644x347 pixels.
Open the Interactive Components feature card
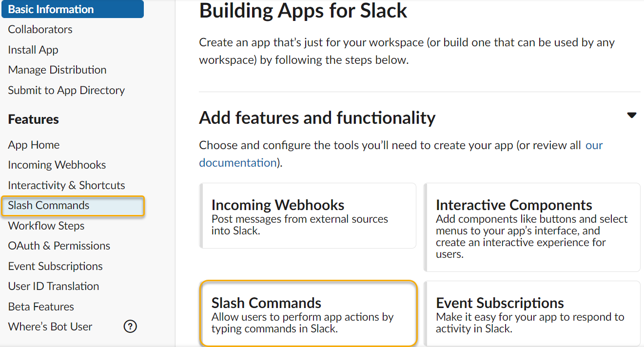pyautogui.click(x=532, y=227)
